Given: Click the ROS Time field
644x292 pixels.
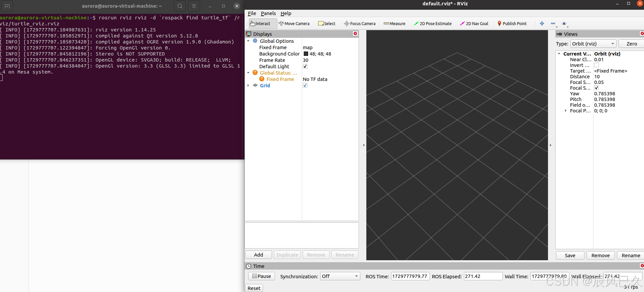Looking at the screenshot, I should [410, 276].
